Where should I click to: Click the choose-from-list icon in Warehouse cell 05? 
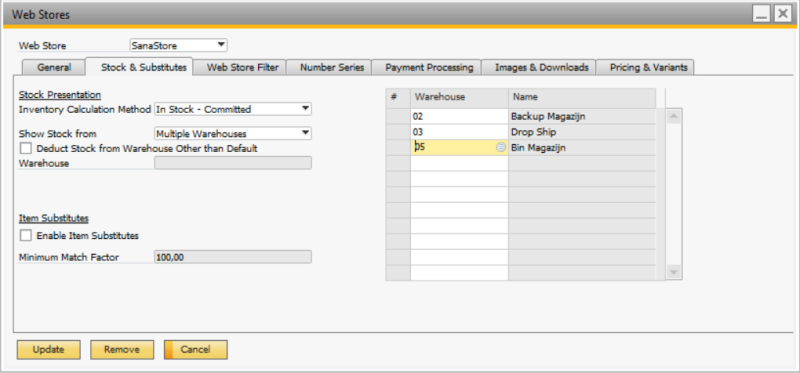click(x=501, y=147)
